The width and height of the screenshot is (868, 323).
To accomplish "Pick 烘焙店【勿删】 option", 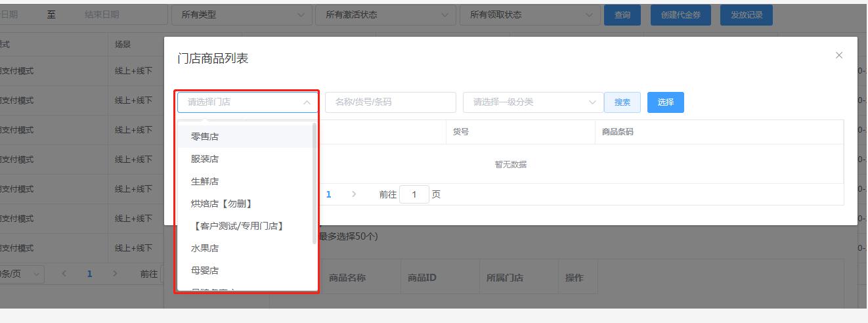I will [x=248, y=204].
